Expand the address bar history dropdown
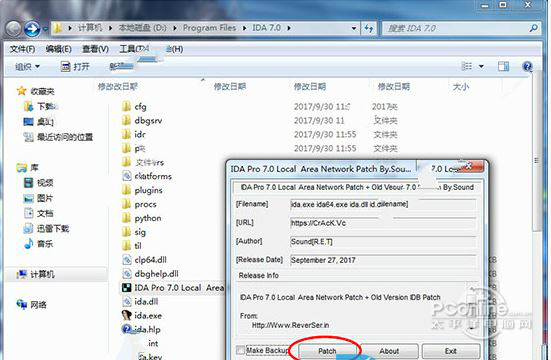Viewport: 551px width, 360px height. click(x=354, y=28)
